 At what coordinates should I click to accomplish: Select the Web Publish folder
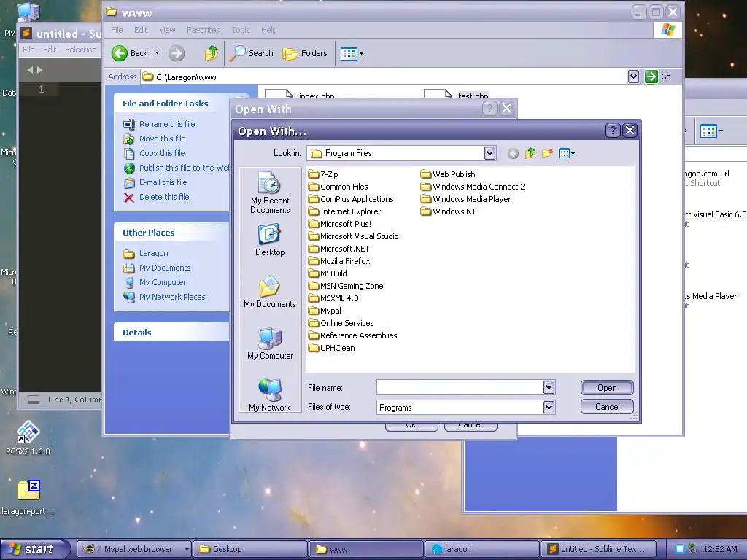tap(448, 174)
